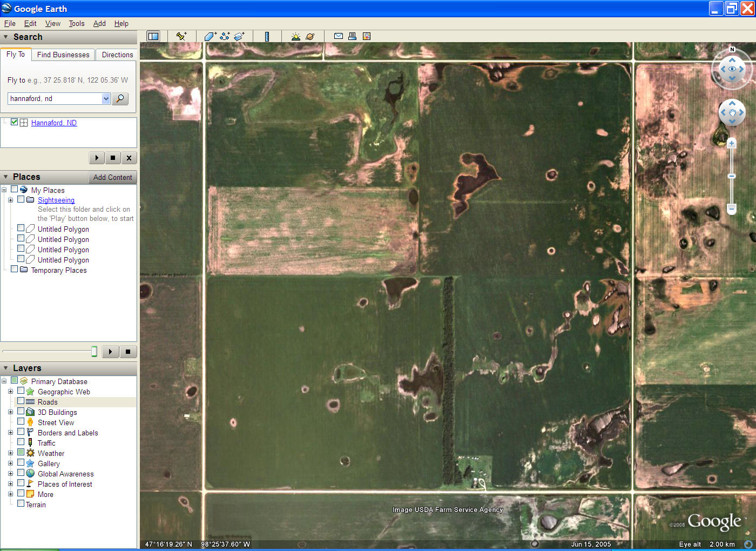Click the look joystick eye control

(x=732, y=69)
